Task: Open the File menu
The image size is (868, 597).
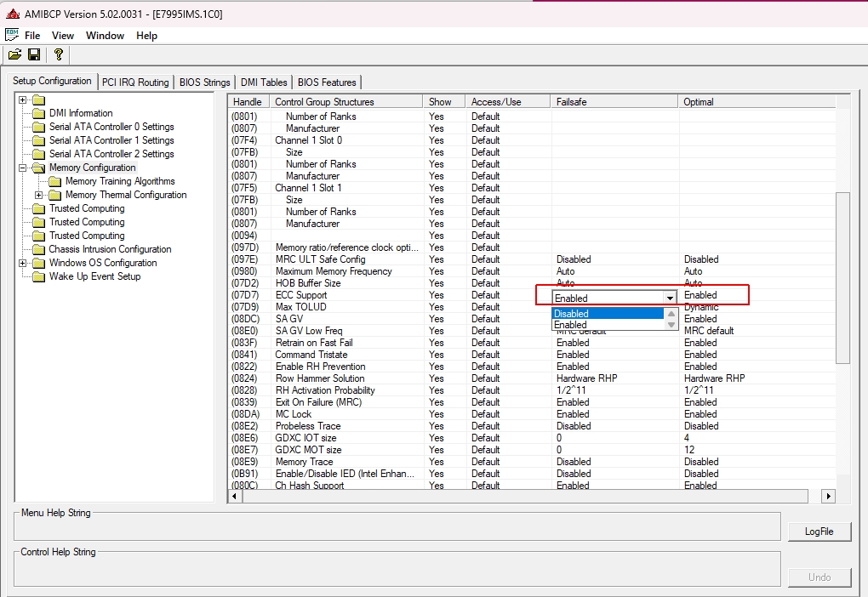Action: click(x=32, y=36)
